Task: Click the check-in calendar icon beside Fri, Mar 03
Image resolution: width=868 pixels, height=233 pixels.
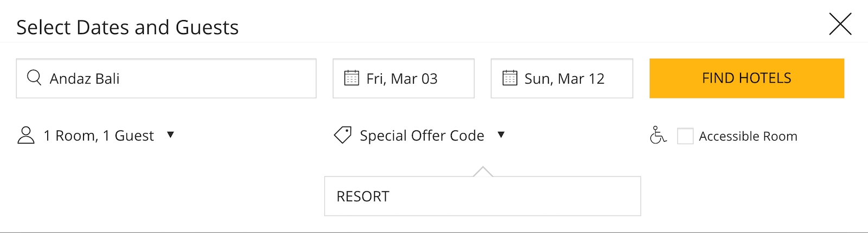Action: click(x=352, y=78)
